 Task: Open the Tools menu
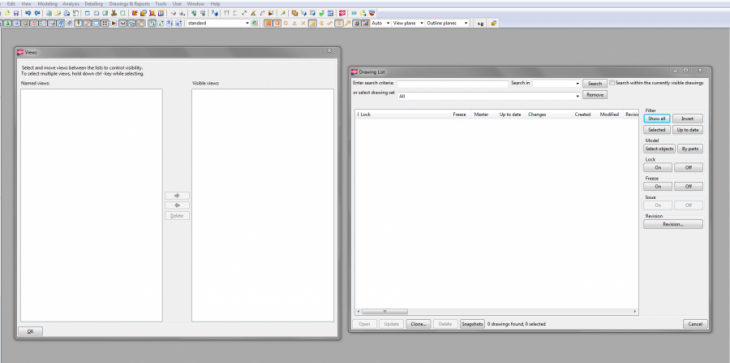pos(161,4)
